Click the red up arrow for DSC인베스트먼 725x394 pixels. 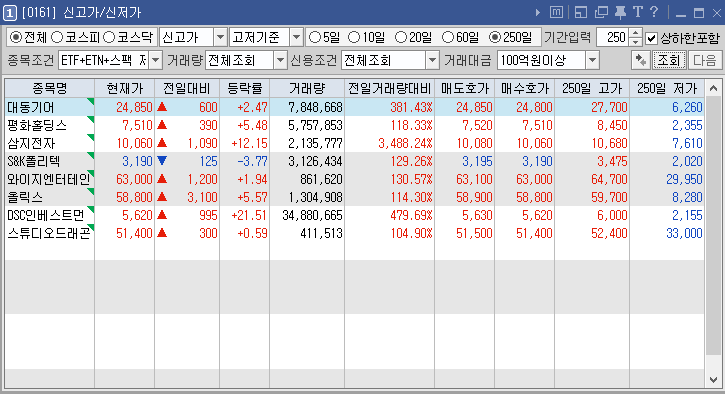point(162,215)
